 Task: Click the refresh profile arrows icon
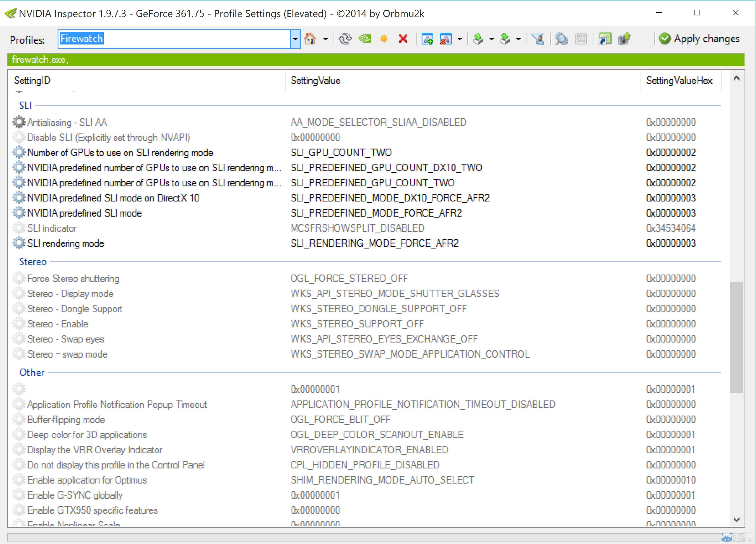[345, 39]
